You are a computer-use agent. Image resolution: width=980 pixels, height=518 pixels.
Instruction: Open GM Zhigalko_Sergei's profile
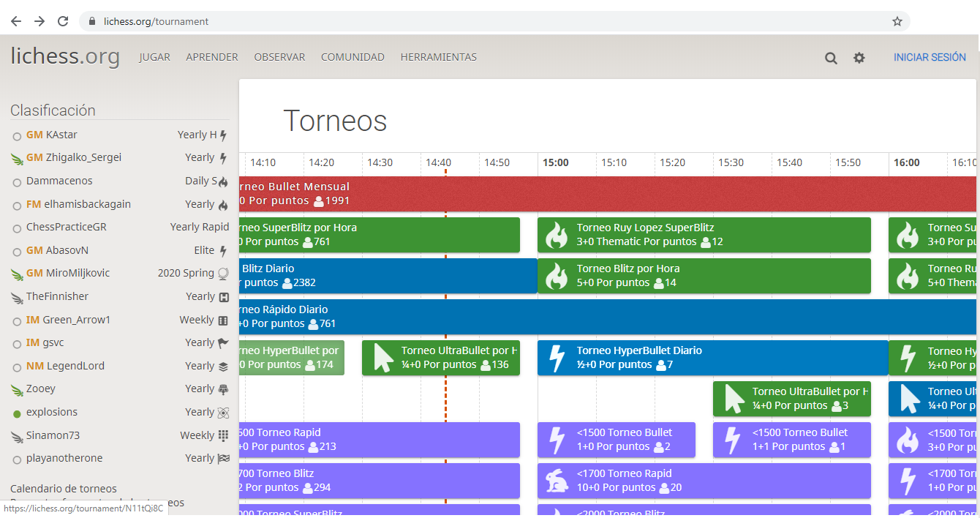(x=74, y=157)
